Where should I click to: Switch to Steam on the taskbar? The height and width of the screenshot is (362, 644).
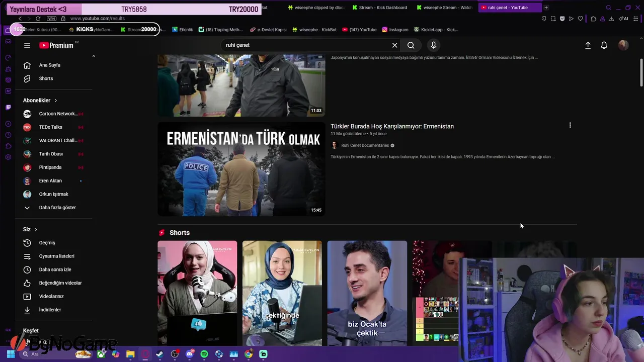coord(159,354)
